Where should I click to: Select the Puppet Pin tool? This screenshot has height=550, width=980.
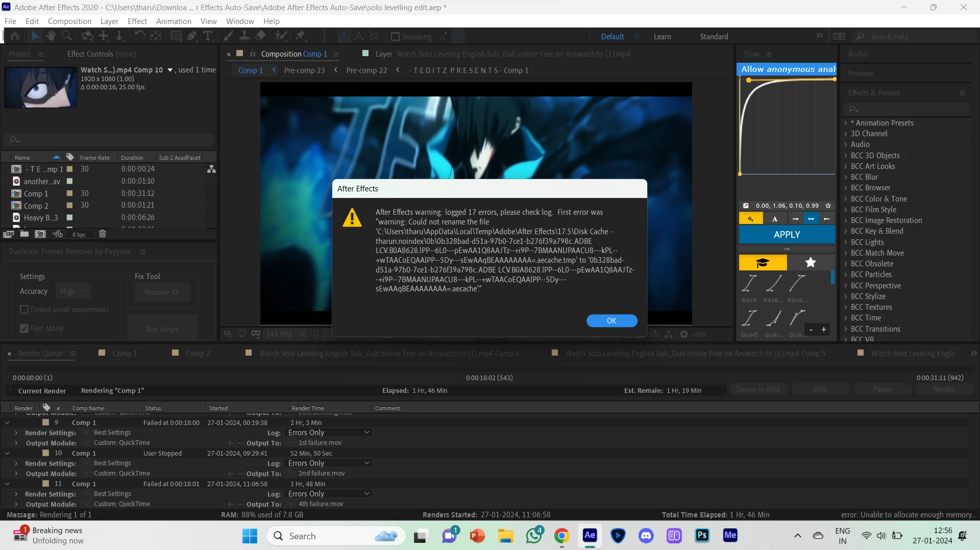(x=300, y=36)
